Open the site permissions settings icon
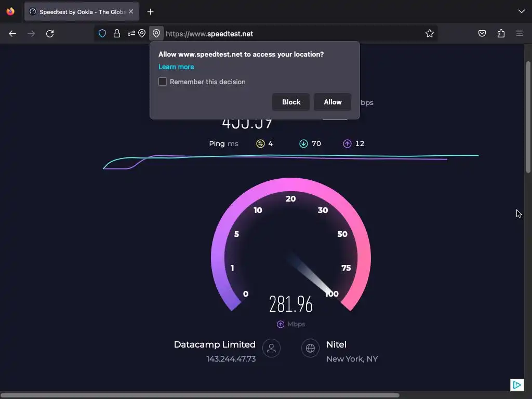Image resolution: width=532 pixels, height=399 pixels. tap(131, 33)
